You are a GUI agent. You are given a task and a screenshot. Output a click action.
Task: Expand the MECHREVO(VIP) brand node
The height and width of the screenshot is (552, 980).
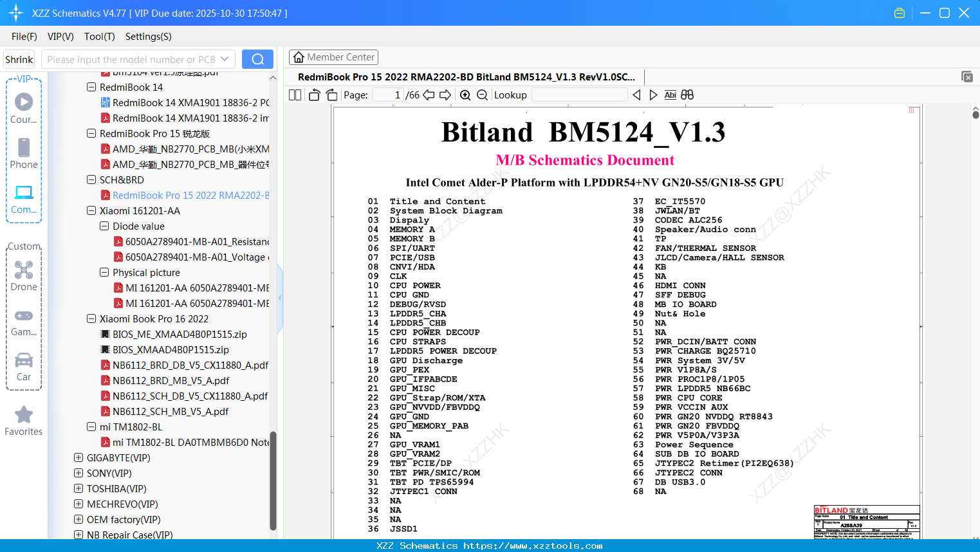click(x=79, y=504)
